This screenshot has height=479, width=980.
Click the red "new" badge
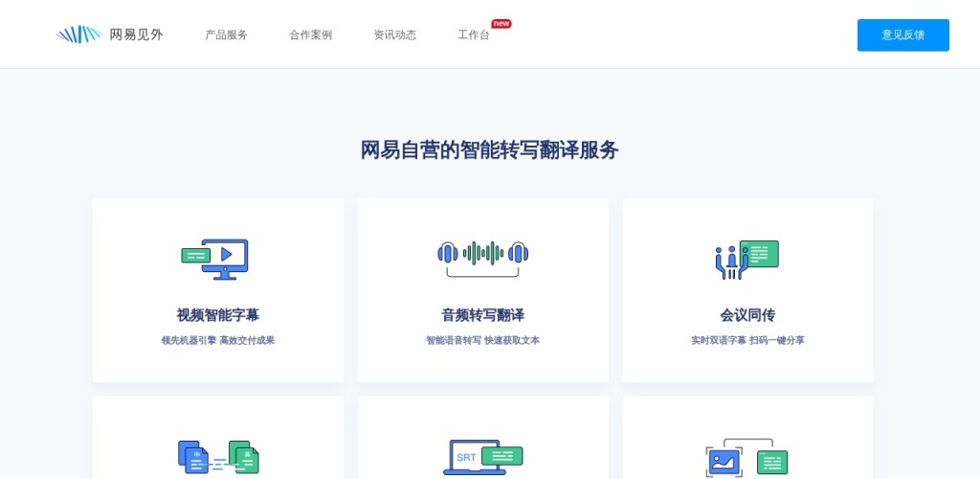coord(501,23)
